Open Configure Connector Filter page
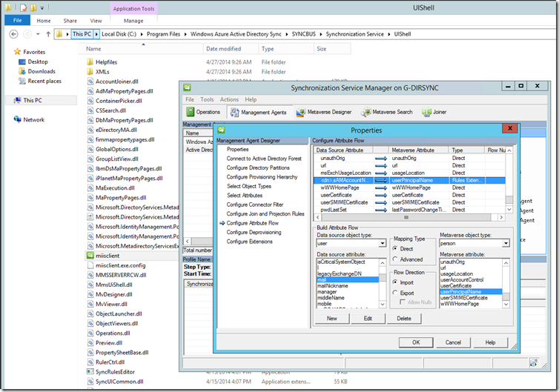559x392 pixels. 255,205
